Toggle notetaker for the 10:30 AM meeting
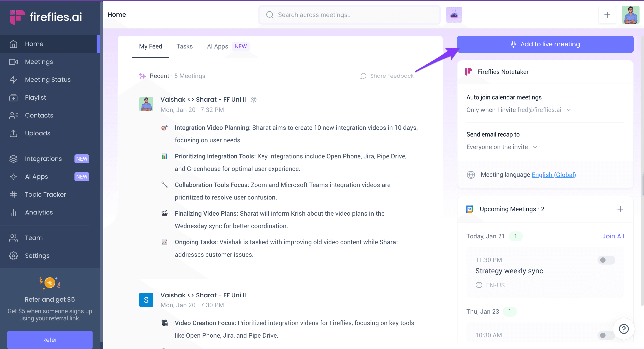 pyautogui.click(x=606, y=335)
